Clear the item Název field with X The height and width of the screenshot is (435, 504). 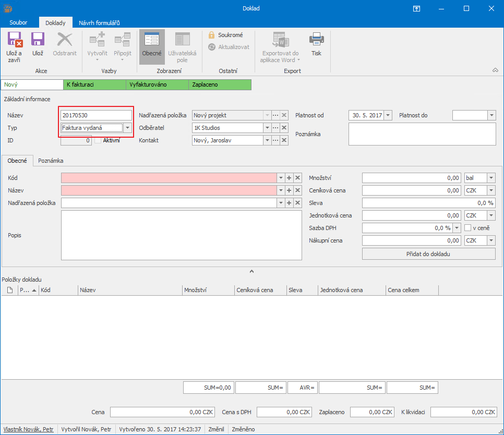297,190
